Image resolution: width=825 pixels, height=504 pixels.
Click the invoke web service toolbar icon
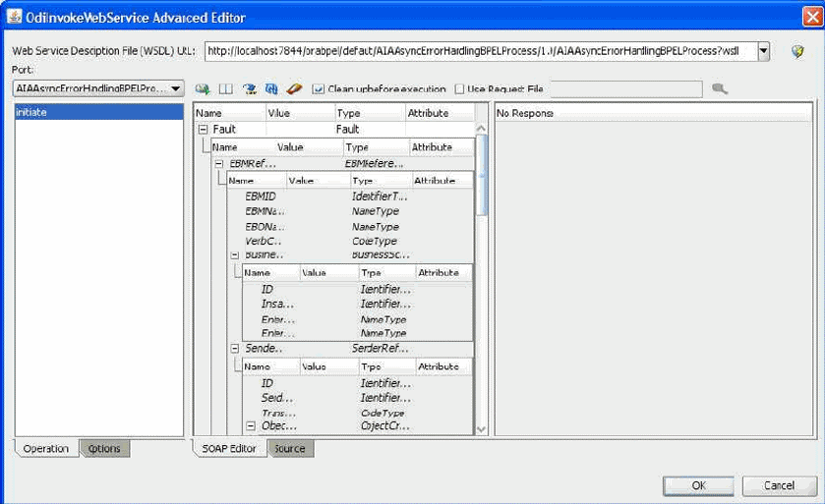(202, 88)
